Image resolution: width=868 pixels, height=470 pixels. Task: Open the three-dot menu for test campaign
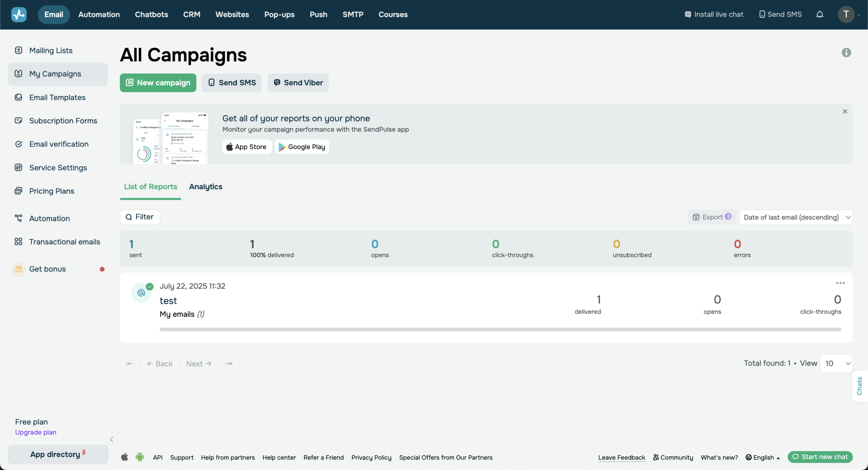840,283
